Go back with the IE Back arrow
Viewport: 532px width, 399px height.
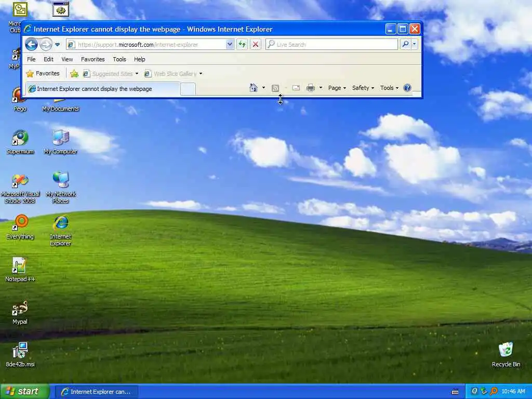31,44
